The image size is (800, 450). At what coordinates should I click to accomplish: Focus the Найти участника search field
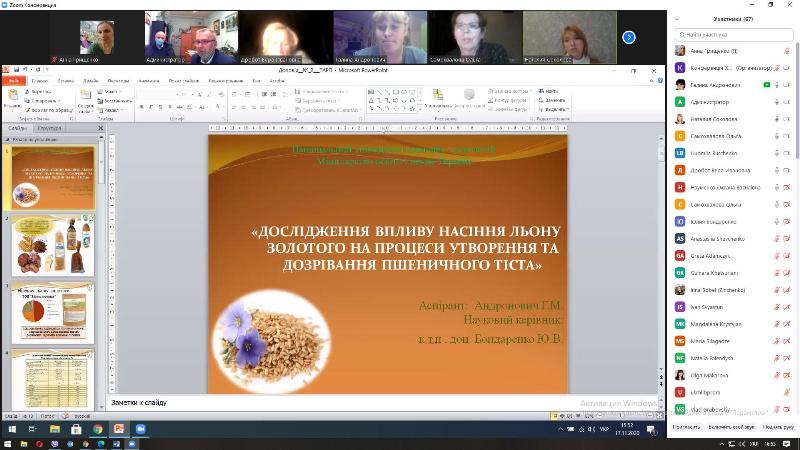(x=735, y=34)
